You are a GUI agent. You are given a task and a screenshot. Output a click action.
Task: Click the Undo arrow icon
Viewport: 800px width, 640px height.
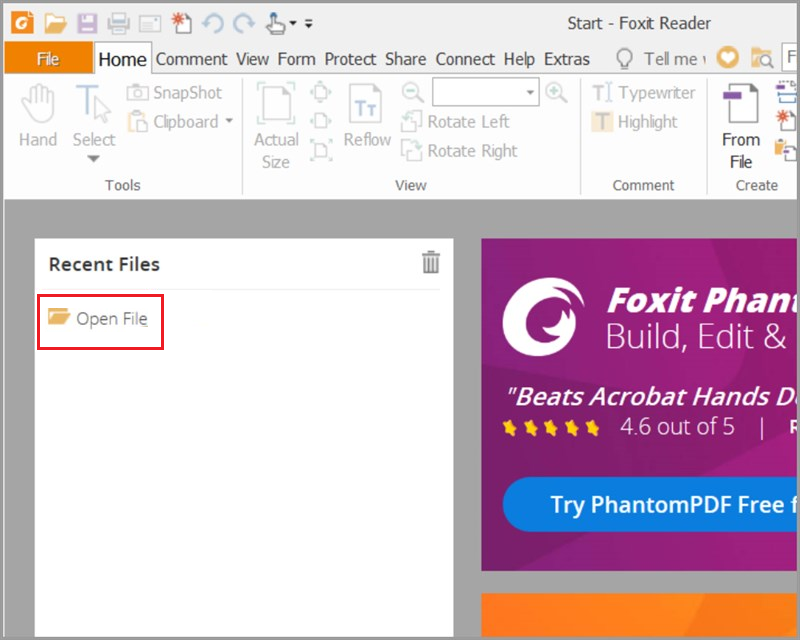tap(212, 22)
